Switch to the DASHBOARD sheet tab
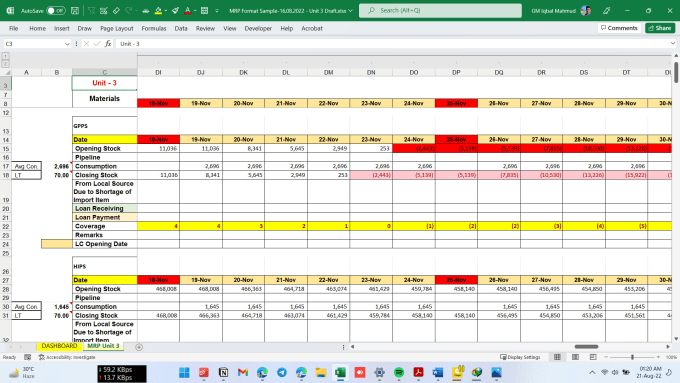This screenshot has width=680, height=383. 59,346
